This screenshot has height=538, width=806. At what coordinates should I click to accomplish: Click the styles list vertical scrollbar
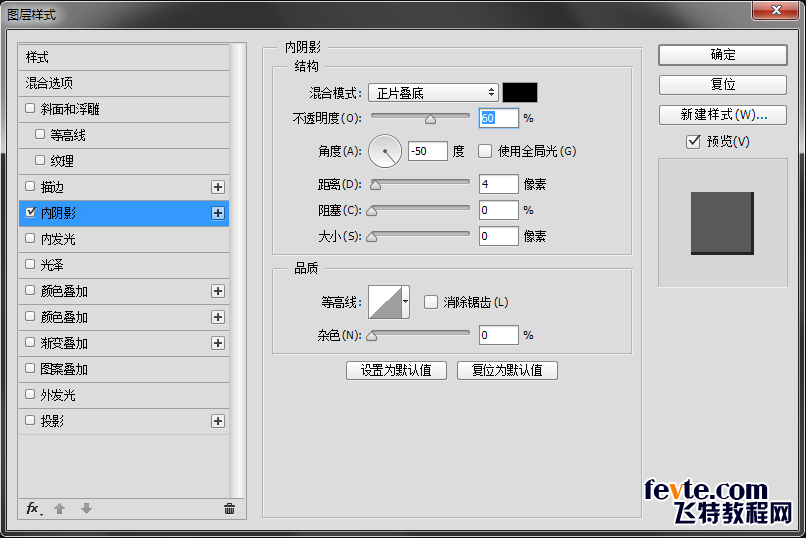pyautogui.click(x=236, y=271)
